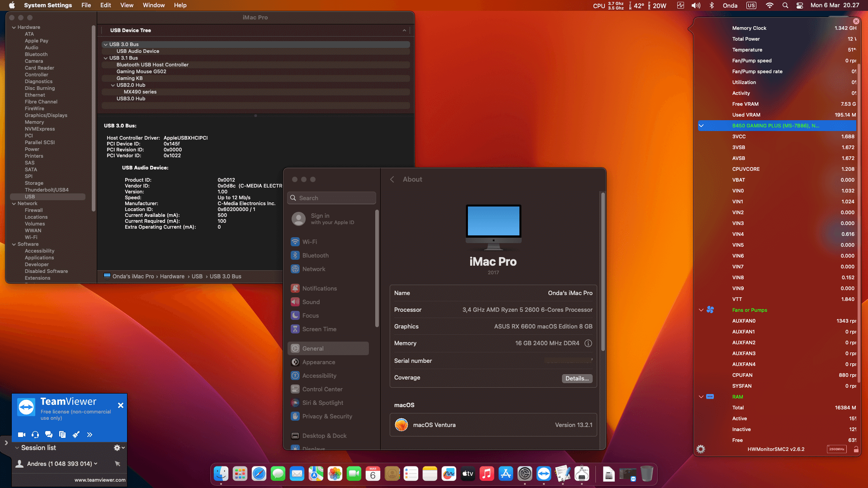Collapse the USB 3.0 Bus tree entry

(x=105, y=44)
